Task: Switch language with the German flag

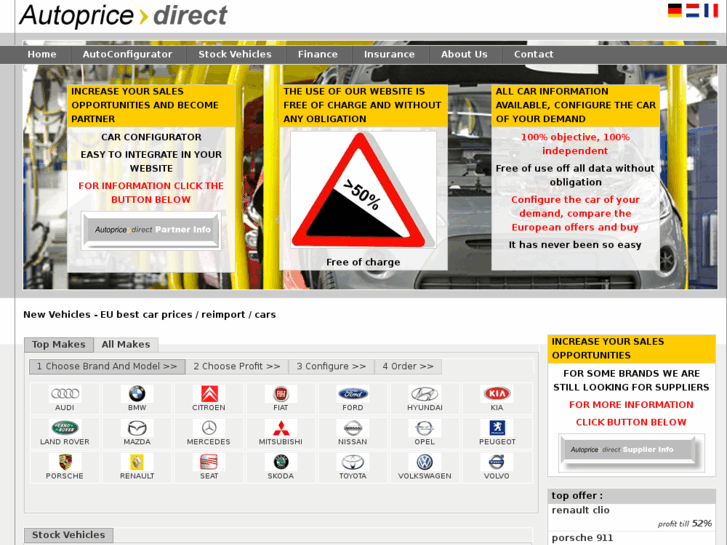Action: 675,10
